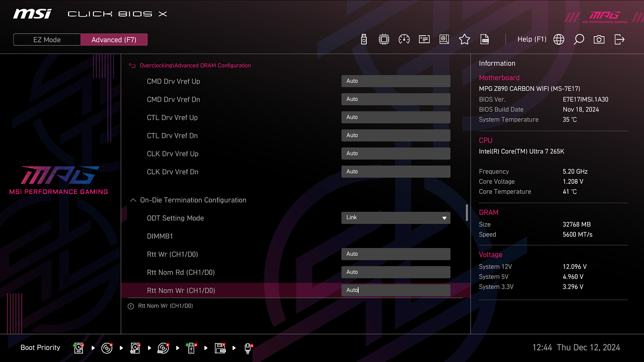Open Help (F1)
The width and height of the screenshot is (644, 362).
tap(532, 39)
